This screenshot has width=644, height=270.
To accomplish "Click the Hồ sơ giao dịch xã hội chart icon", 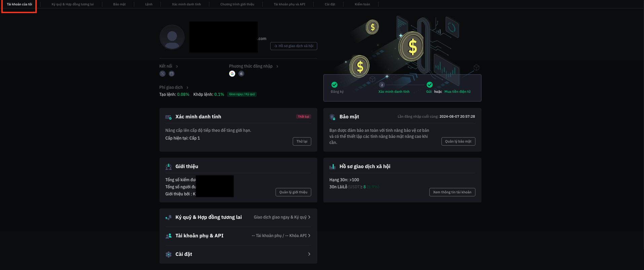I will (332, 166).
